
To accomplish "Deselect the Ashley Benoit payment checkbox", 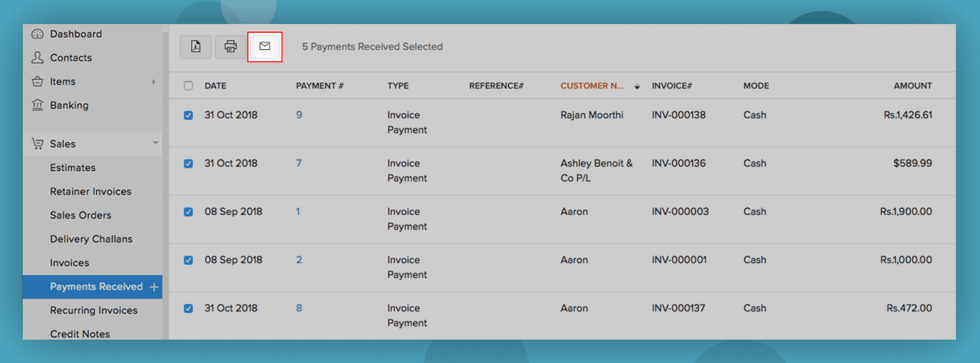I will pyautogui.click(x=189, y=164).
